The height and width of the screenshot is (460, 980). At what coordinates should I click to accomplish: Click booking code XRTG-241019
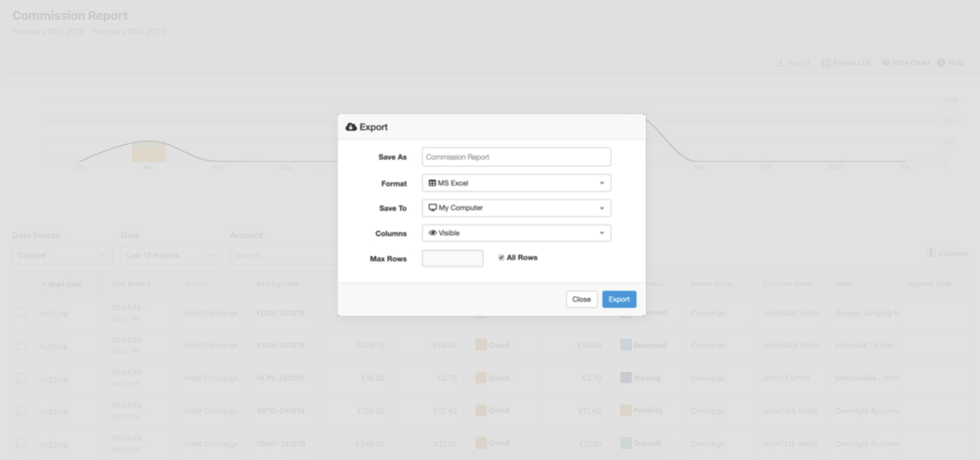(x=280, y=411)
